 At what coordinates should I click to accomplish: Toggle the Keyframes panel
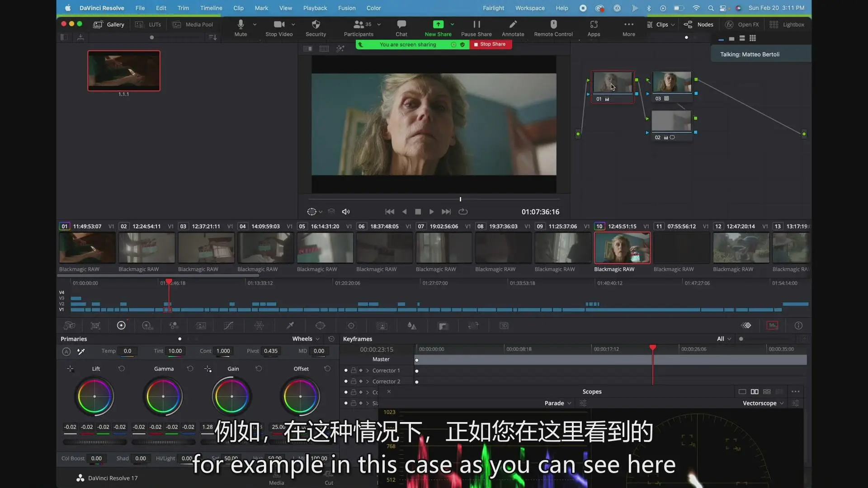(x=746, y=325)
